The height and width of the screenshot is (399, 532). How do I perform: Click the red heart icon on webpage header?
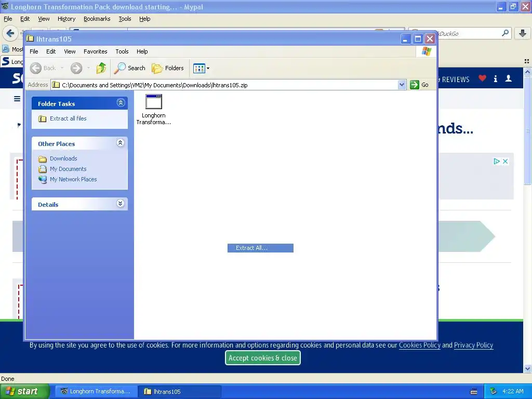482,78
